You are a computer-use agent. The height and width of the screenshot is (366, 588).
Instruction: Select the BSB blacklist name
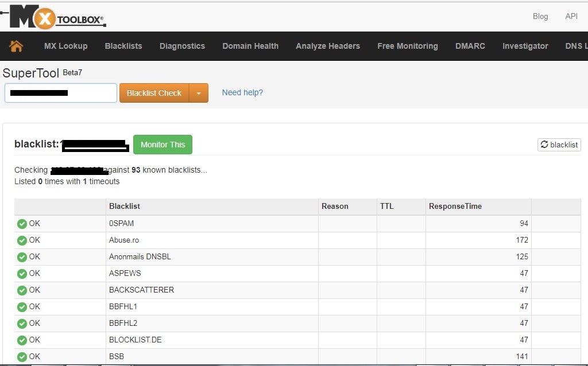pyautogui.click(x=117, y=356)
